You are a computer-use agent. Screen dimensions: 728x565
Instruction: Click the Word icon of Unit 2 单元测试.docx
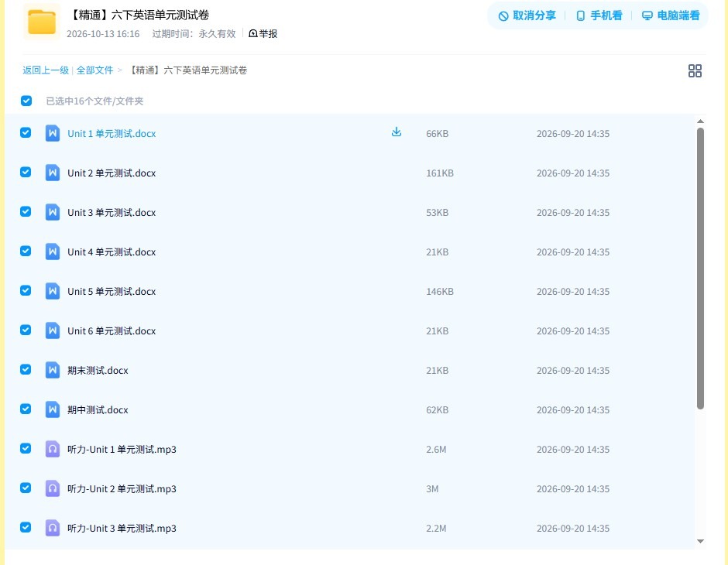[53, 173]
